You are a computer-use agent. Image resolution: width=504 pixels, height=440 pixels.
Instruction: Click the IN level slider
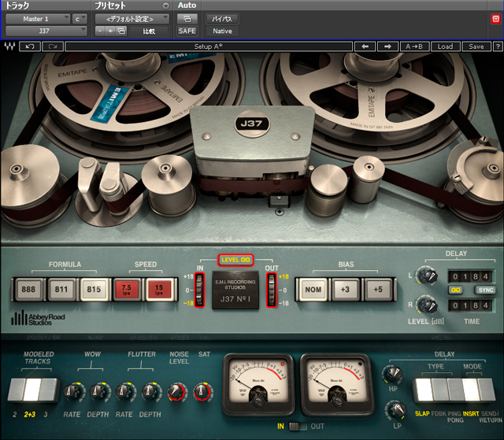(199, 290)
